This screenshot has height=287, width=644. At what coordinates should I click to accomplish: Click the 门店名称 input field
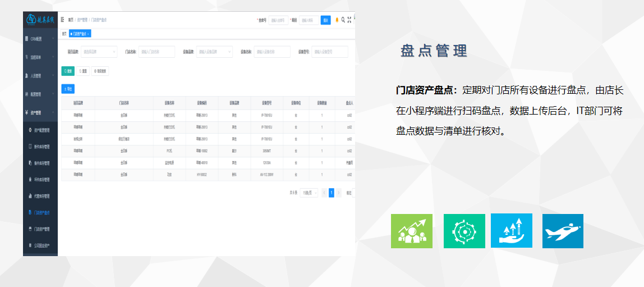pyautogui.click(x=157, y=52)
